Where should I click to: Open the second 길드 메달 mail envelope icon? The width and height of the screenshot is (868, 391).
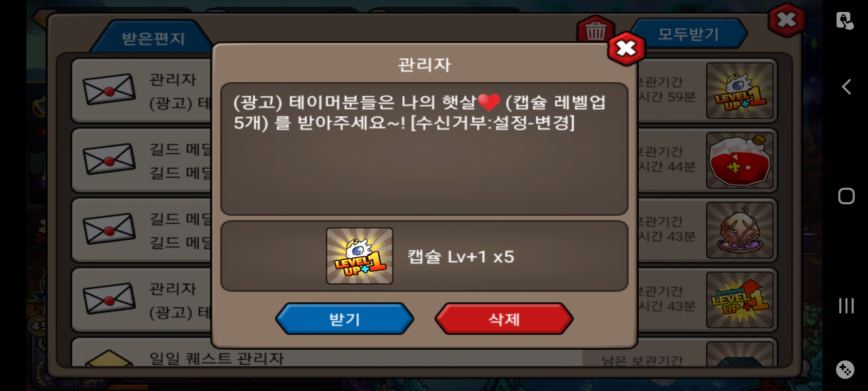[109, 159]
